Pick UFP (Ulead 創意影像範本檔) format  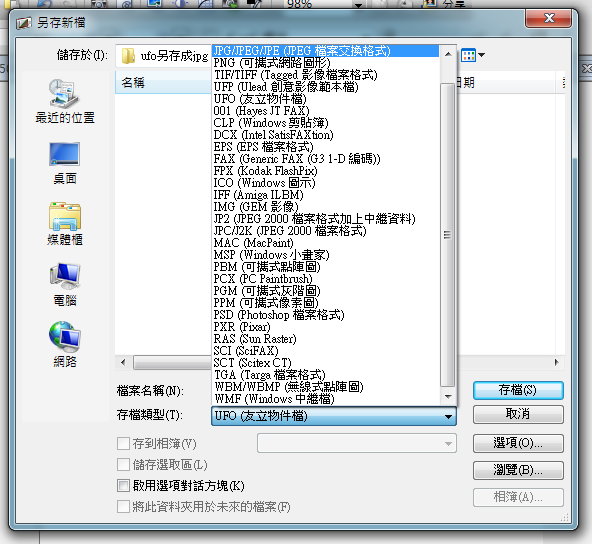(x=325, y=87)
